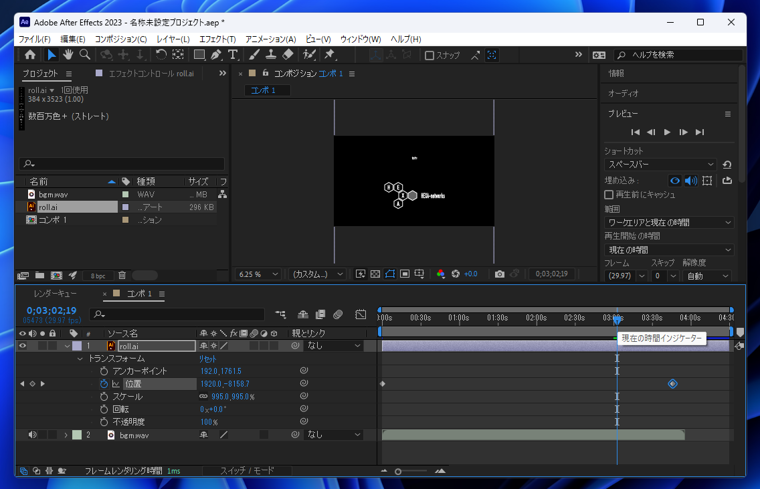
Task: Select bgm.wav in the Project panel
Action: click(53, 194)
